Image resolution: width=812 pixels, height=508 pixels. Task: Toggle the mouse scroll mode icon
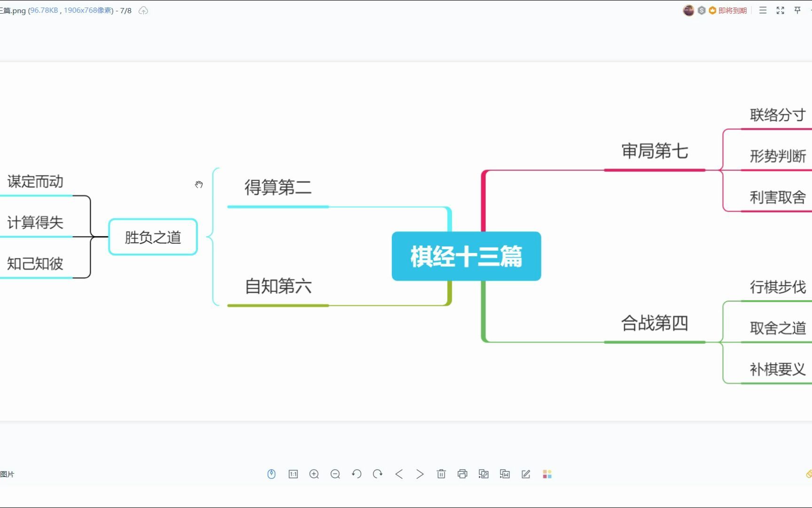pos(272,474)
